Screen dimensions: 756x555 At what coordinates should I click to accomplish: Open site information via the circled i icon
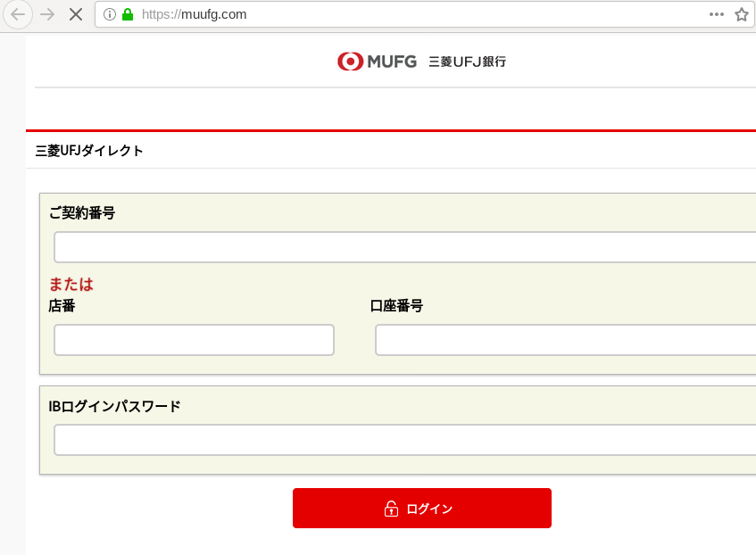[x=110, y=14]
